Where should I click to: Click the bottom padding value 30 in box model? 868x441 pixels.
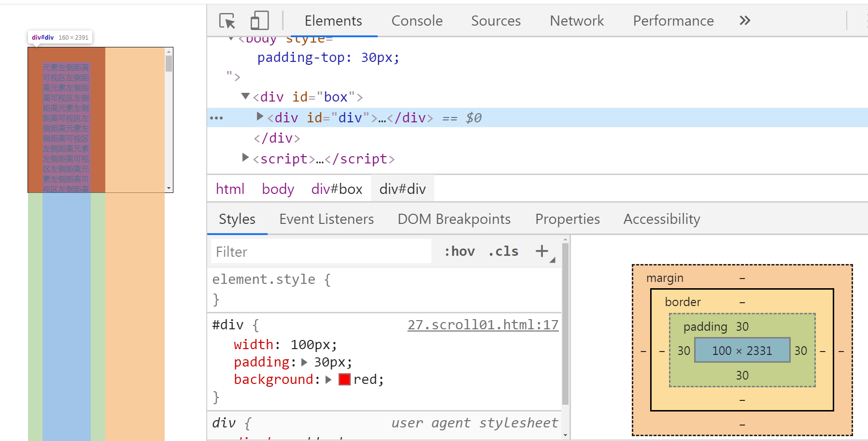[742, 375]
